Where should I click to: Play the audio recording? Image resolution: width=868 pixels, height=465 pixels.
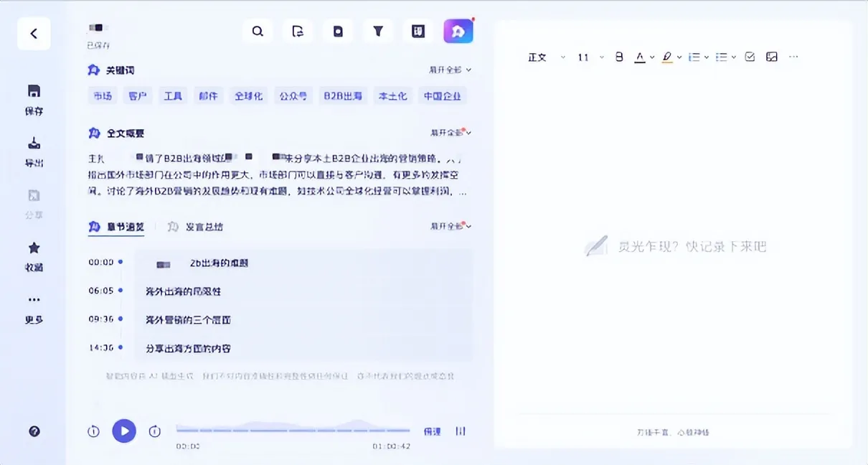[x=124, y=431]
